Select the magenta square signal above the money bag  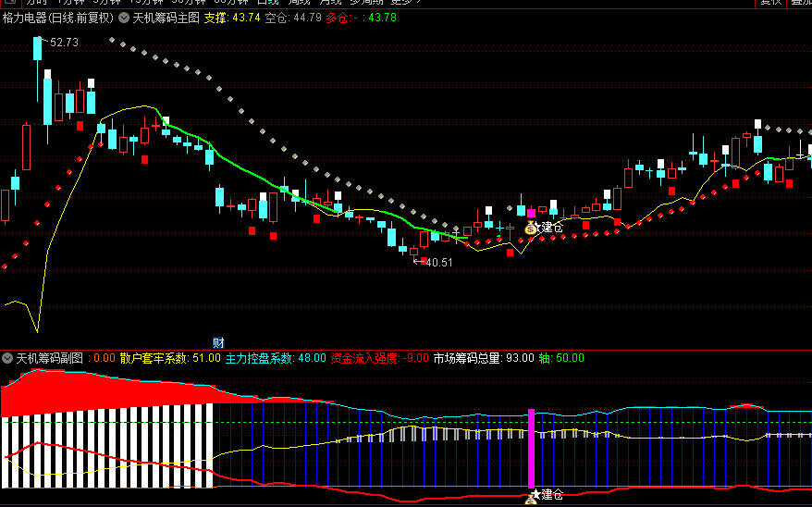pos(532,214)
